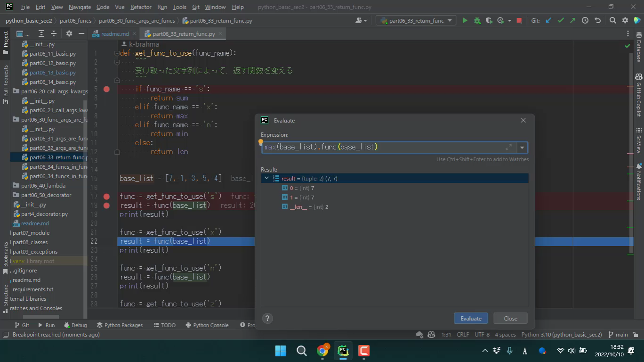The width and height of the screenshot is (644, 362).
Task: Start debugging with the bug icon
Action: tap(477, 20)
